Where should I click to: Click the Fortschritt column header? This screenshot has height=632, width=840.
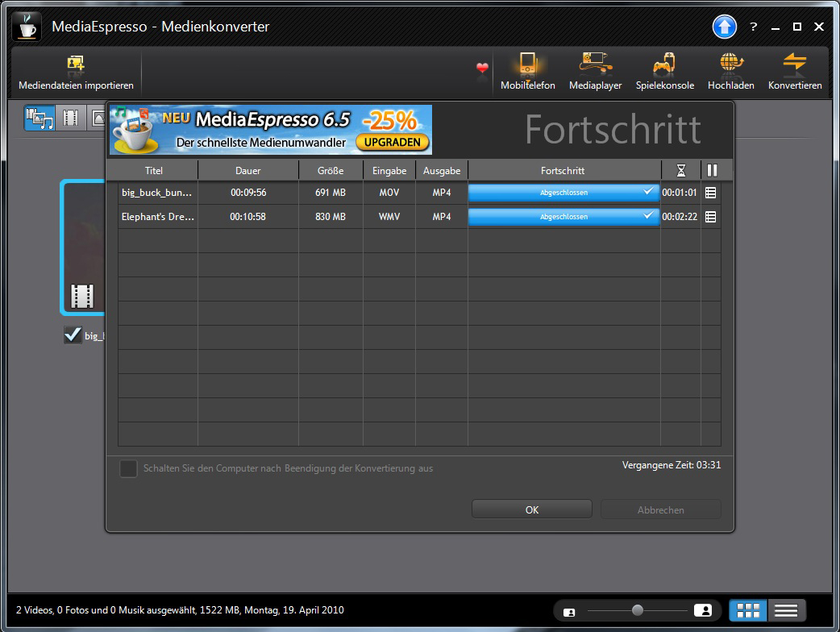[563, 171]
